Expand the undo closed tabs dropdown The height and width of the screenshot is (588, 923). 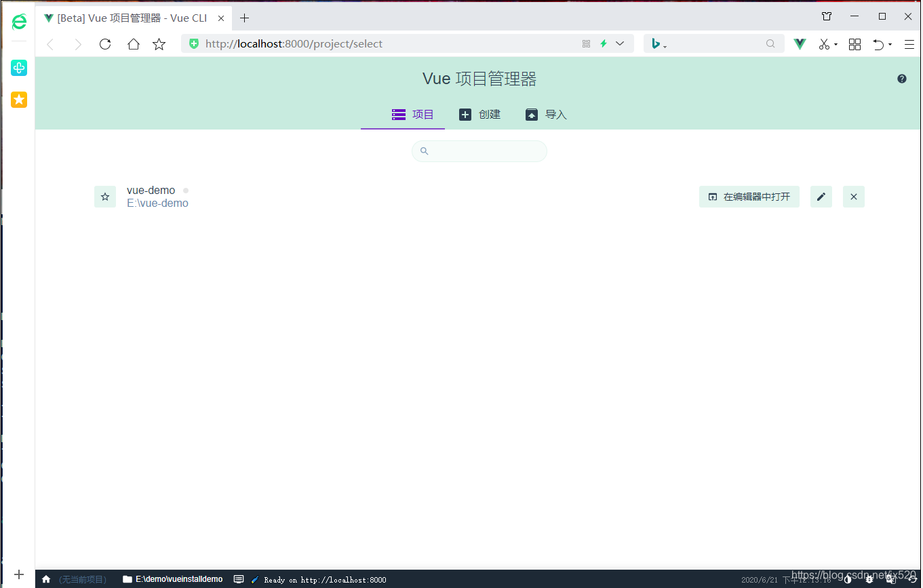pyautogui.click(x=890, y=45)
